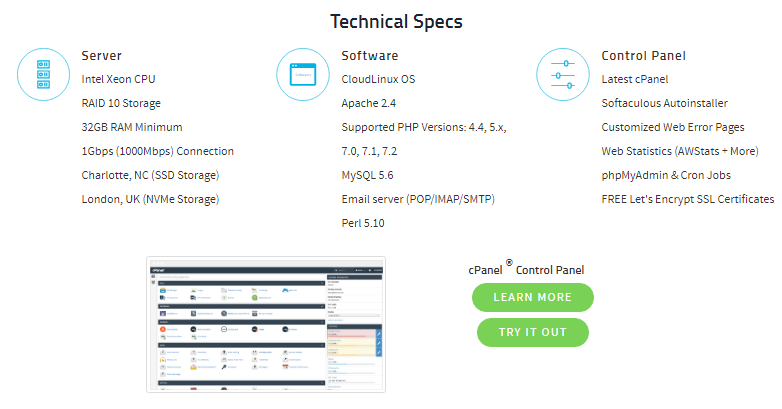Click the Latest cPanel entry
This screenshot has height=409, width=782.
(x=634, y=79)
